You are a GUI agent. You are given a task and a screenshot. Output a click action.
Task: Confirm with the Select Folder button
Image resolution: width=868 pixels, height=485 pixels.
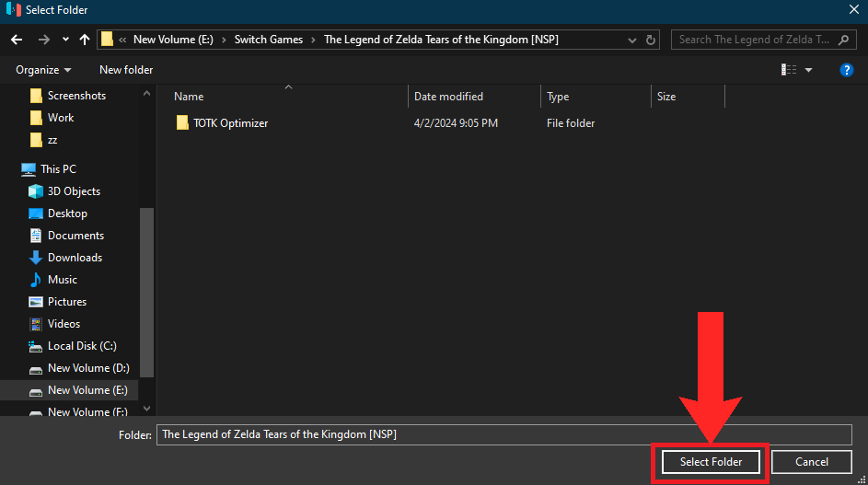[x=711, y=462]
